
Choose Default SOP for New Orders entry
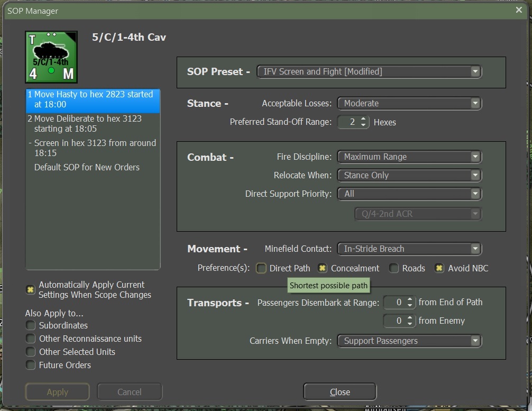click(x=87, y=167)
